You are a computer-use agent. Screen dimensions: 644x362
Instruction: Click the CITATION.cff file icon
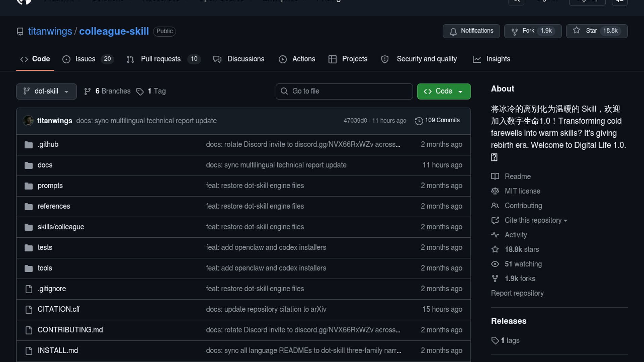pyautogui.click(x=29, y=310)
